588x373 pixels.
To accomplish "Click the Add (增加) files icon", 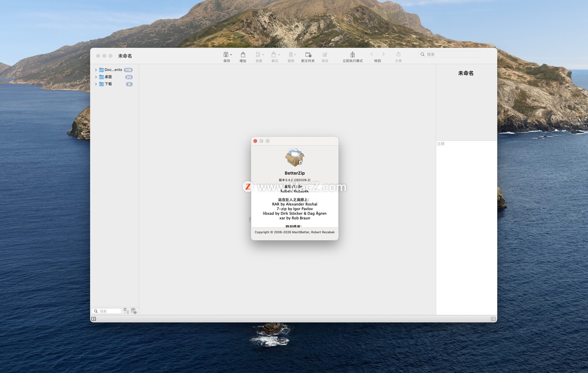I will 243,54.
